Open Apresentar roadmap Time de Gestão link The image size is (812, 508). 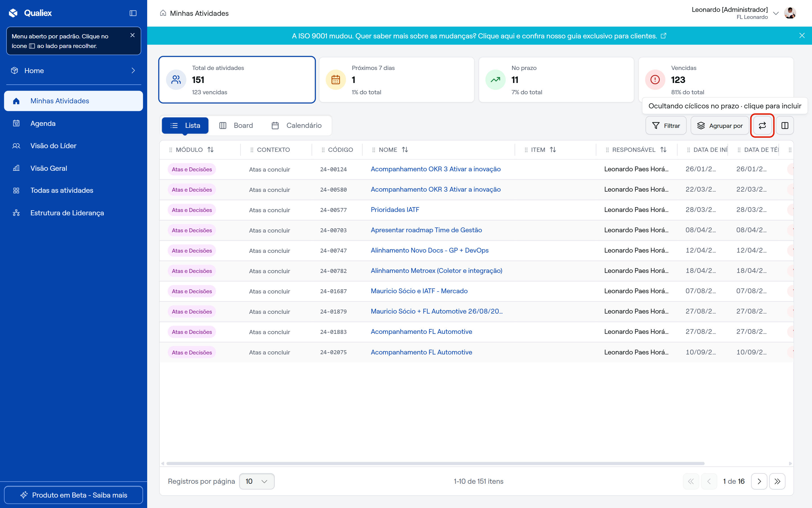click(426, 230)
